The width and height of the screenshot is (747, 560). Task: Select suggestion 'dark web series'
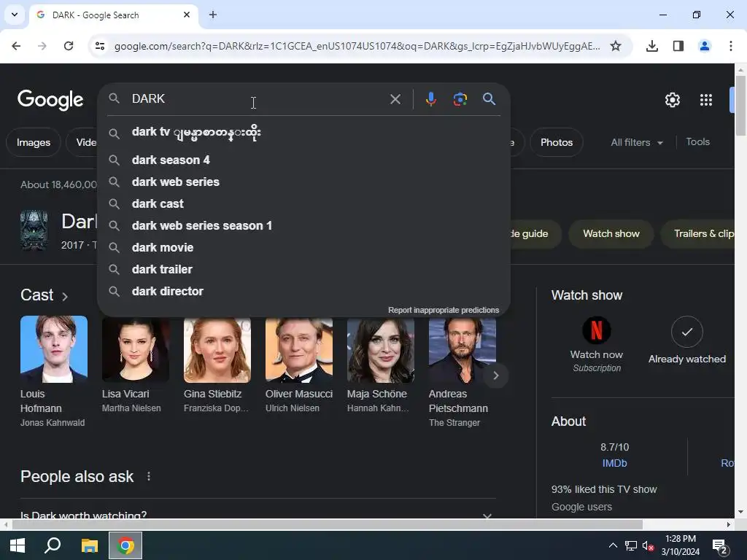pos(303,182)
